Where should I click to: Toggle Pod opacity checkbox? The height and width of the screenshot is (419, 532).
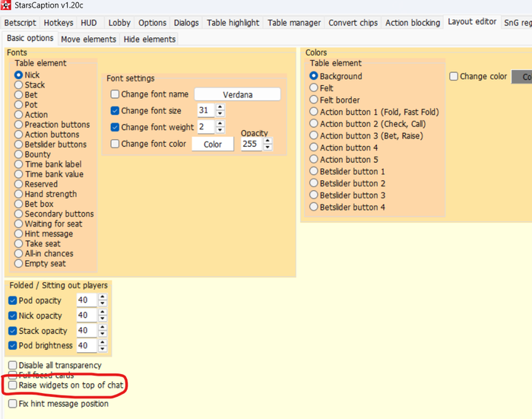pos(13,300)
